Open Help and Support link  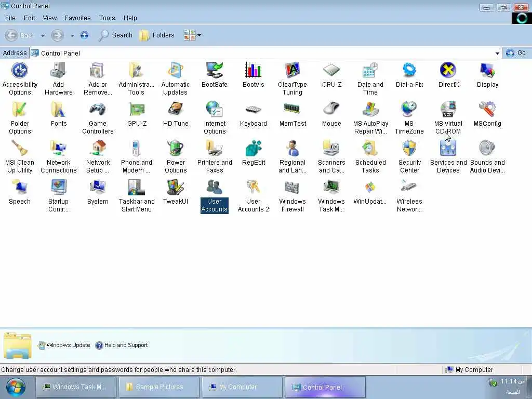coord(122,345)
